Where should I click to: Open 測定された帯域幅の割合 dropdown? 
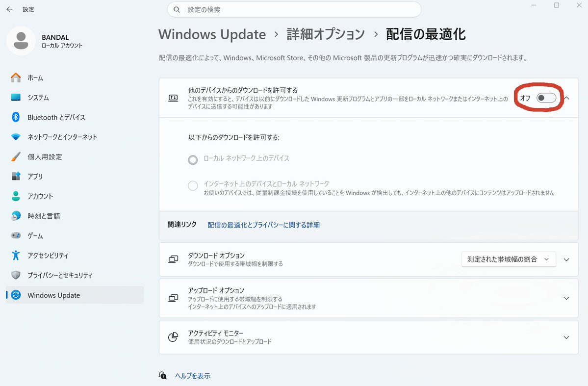(x=509, y=259)
